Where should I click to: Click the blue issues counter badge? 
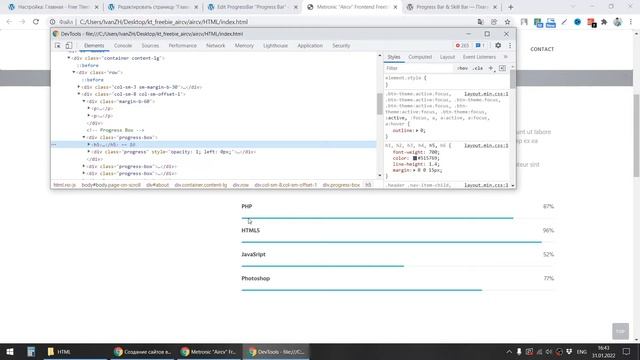pyautogui.click(x=480, y=45)
